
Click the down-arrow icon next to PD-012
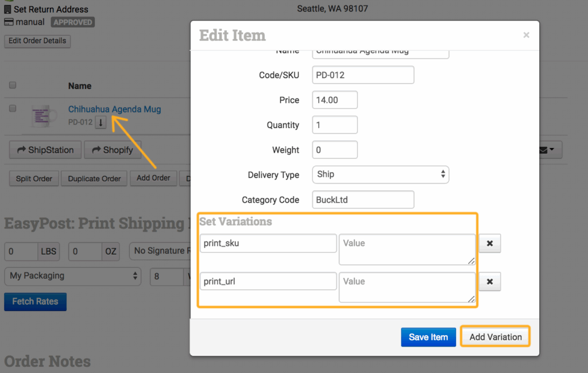point(100,122)
